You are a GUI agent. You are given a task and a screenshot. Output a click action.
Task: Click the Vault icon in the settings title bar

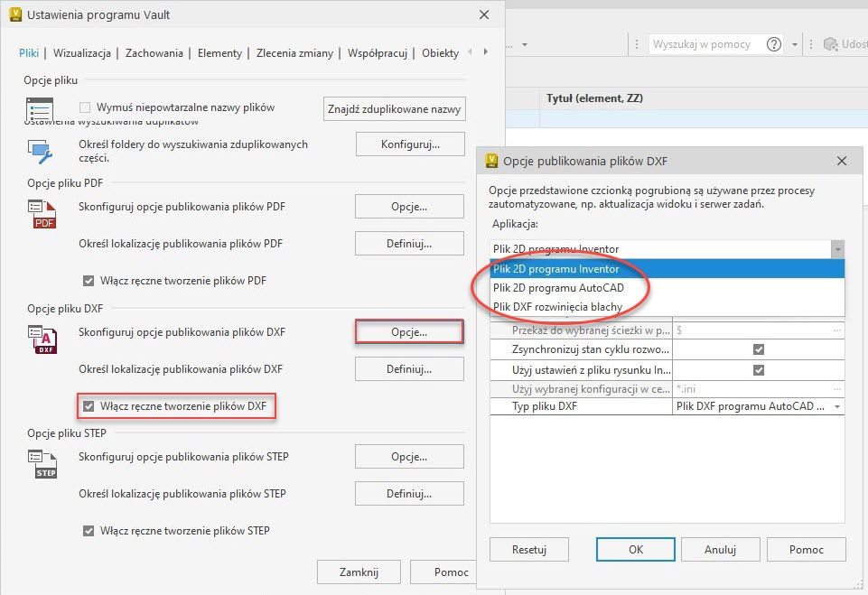point(15,15)
